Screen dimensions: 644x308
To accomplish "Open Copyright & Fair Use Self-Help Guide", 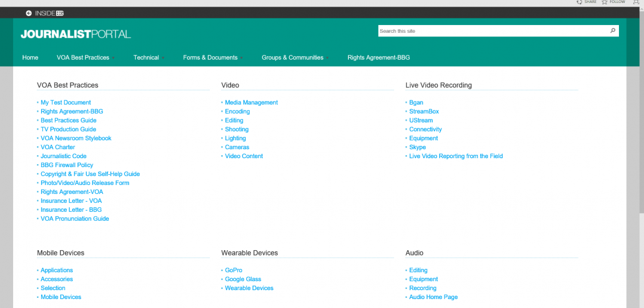I will pos(90,174).
